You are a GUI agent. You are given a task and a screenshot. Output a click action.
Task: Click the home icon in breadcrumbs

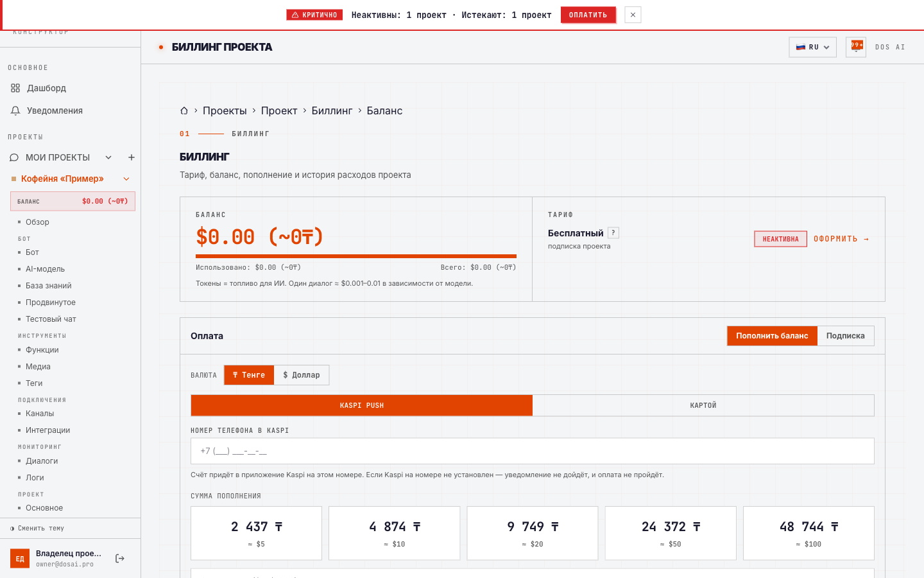point(184,110)
